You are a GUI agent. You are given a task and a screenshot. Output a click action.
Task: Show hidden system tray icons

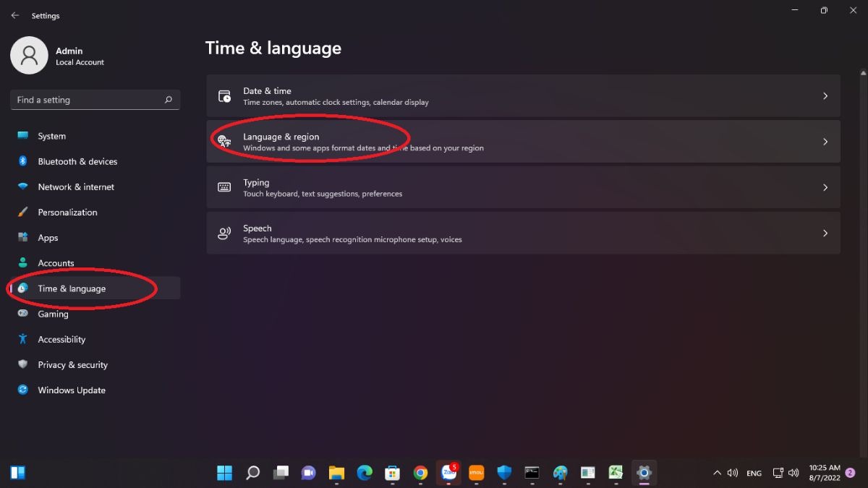(717, 473)
